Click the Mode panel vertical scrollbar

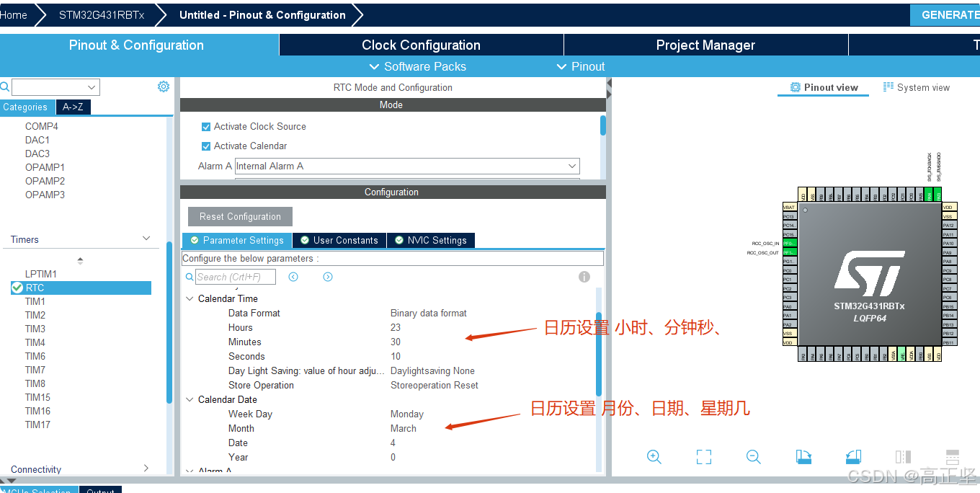click(x=603, y=125)
